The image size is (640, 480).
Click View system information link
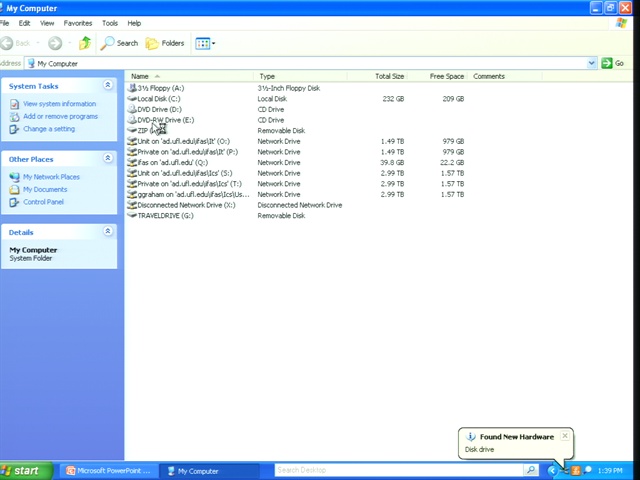[60, 104]
